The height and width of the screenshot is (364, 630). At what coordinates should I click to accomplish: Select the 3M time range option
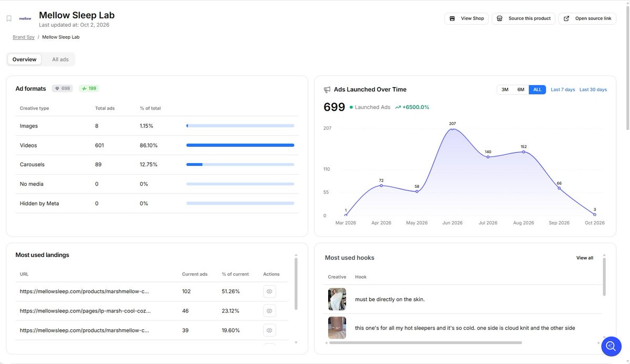[x=505, y=90]
